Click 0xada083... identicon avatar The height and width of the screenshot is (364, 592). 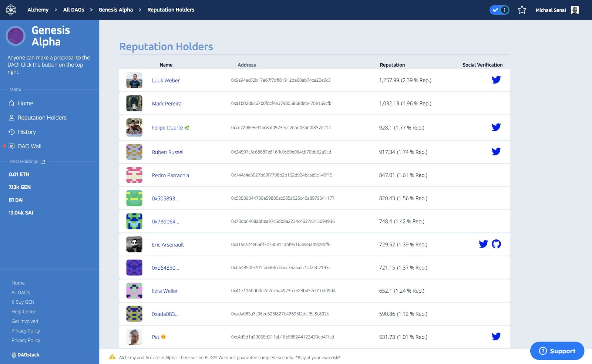(x=134, y=314)
